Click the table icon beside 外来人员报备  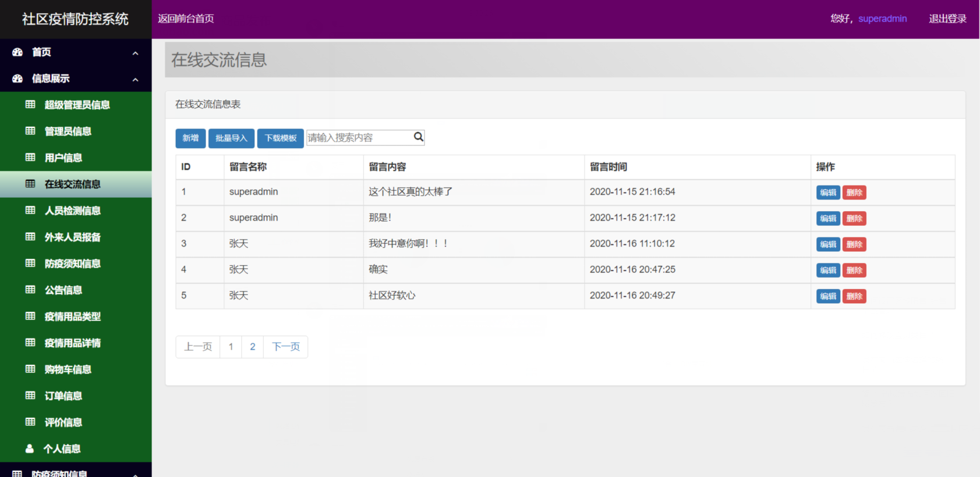[30, 237]
